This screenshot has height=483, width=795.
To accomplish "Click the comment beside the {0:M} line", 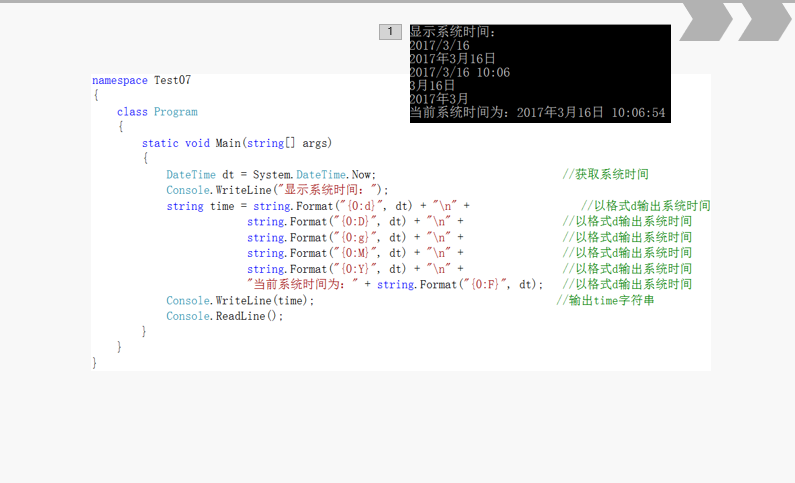I will coord(627,253).
